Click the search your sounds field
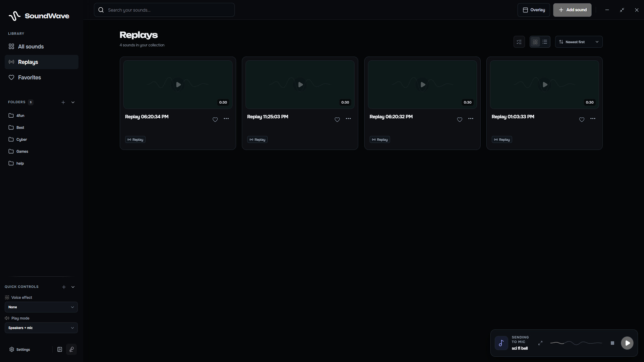 164,10
